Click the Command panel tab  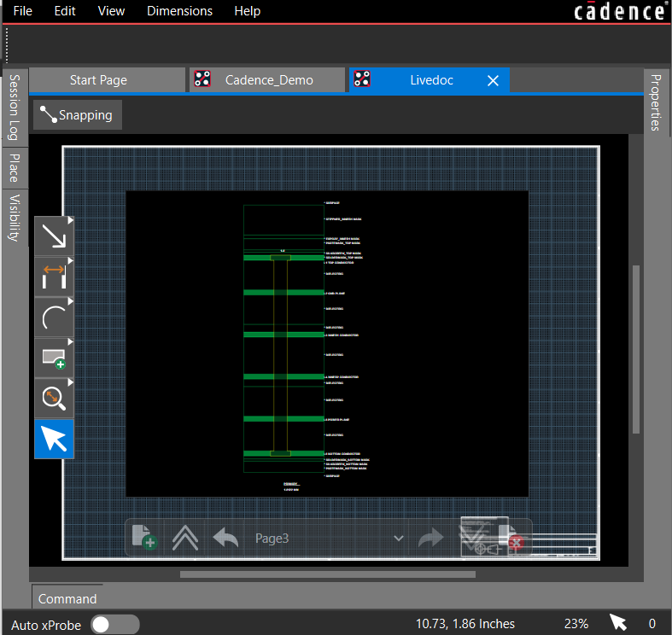click(67, 598)
